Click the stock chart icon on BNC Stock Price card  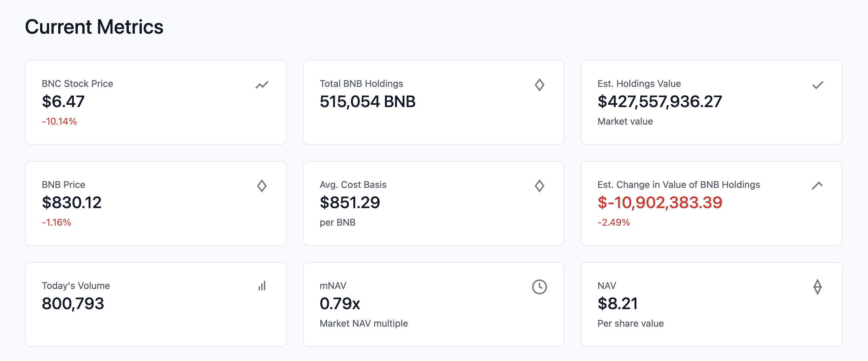tap(262, 85)
